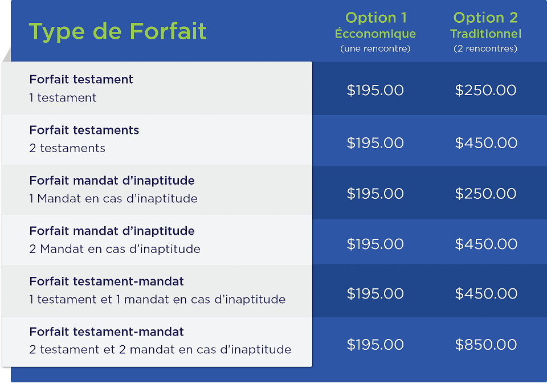
Task: Click '(une rencontre)' note under Option 1
Action: 375,48
